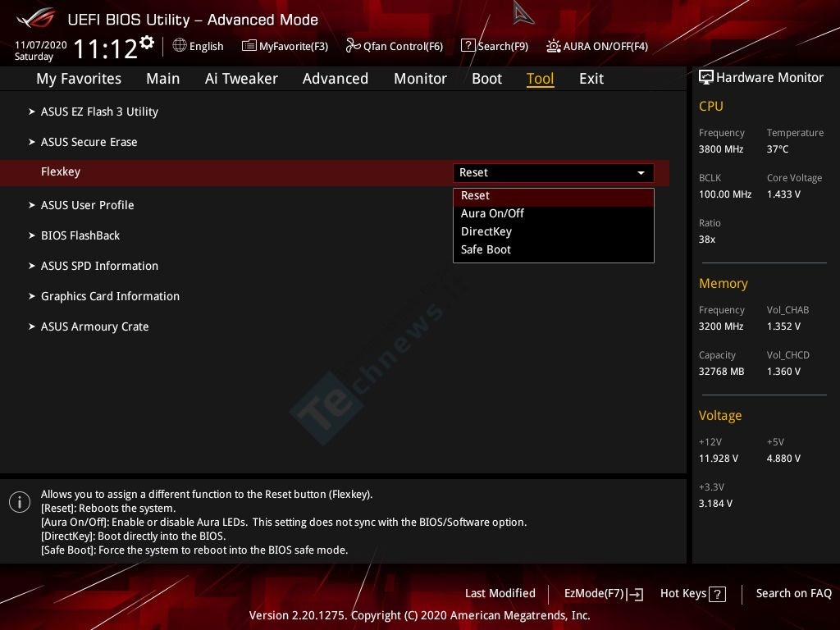
Task: Select the Tool tab
Action: 540,79
